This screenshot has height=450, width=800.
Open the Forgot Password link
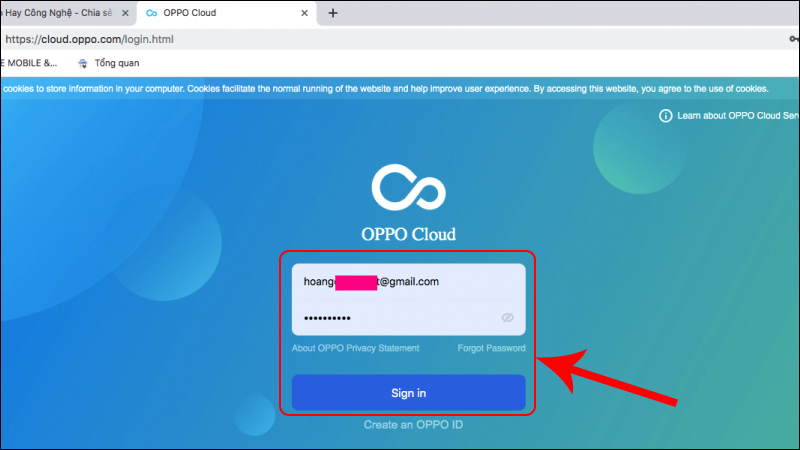pyautogui.click(x=491, y=348)
